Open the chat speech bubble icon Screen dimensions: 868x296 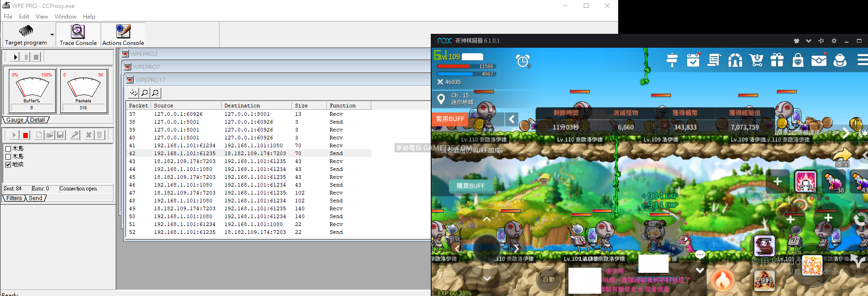[x=700, y=254]
